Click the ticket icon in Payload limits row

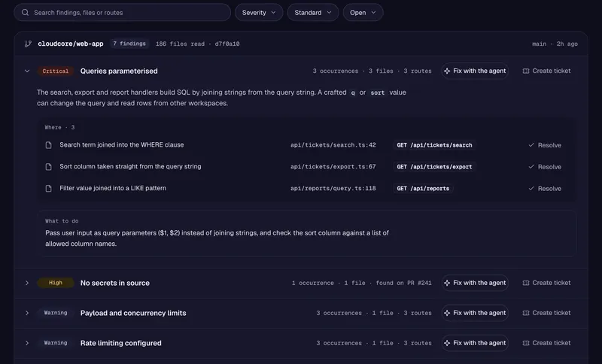pos(525,313)
